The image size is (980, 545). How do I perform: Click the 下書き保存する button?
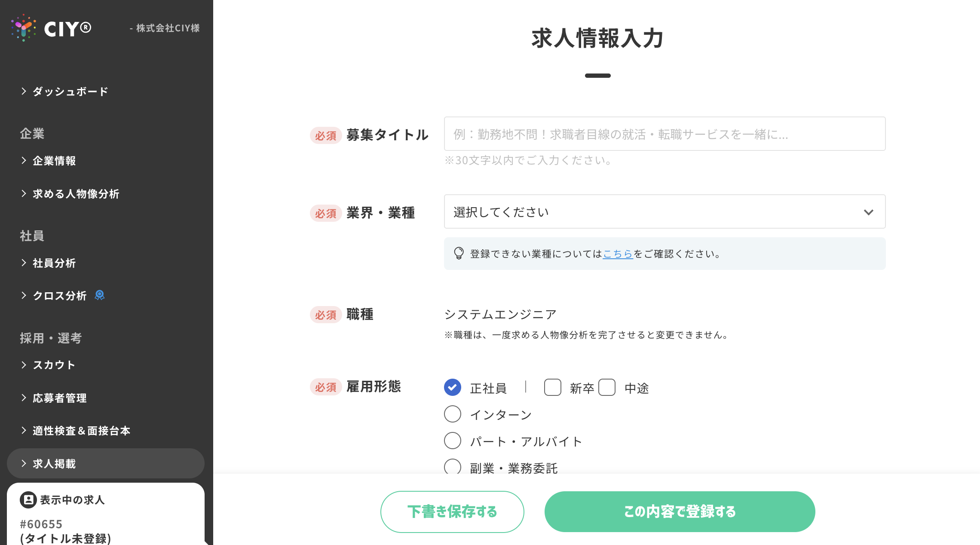(x=452, y=511)
